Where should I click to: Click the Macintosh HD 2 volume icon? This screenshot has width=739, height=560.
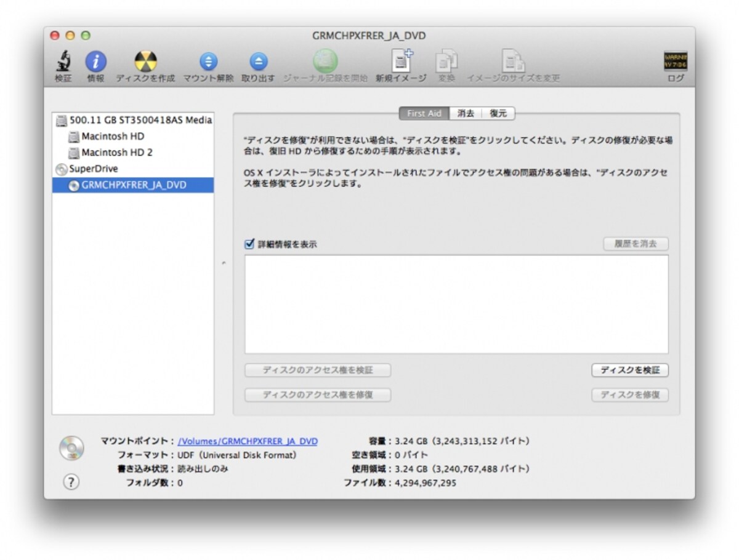(x=74, y=153)
